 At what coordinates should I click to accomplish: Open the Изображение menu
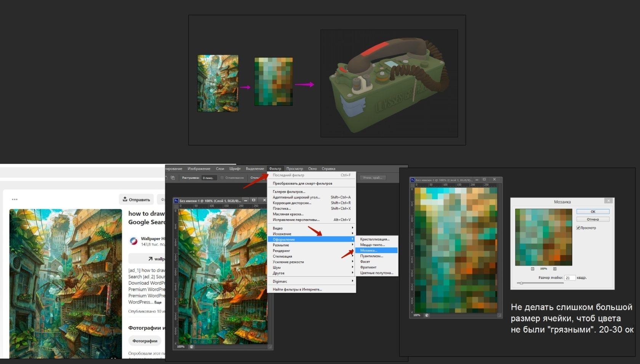[x=199, y=169]
